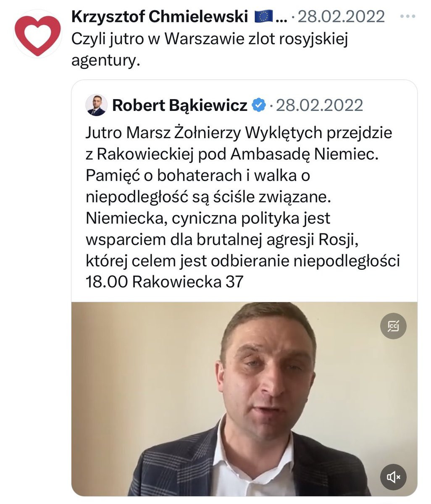Click the blue verified badge

259,105
